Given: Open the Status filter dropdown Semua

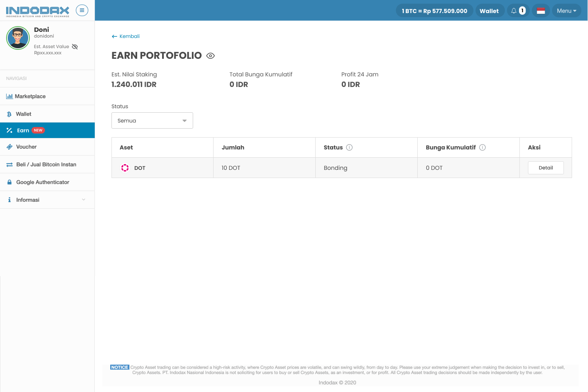Looking at the screenshot, I should 152,120.
